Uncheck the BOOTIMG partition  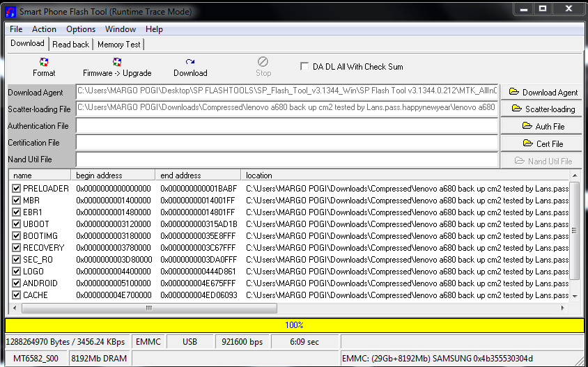[16, 236]
